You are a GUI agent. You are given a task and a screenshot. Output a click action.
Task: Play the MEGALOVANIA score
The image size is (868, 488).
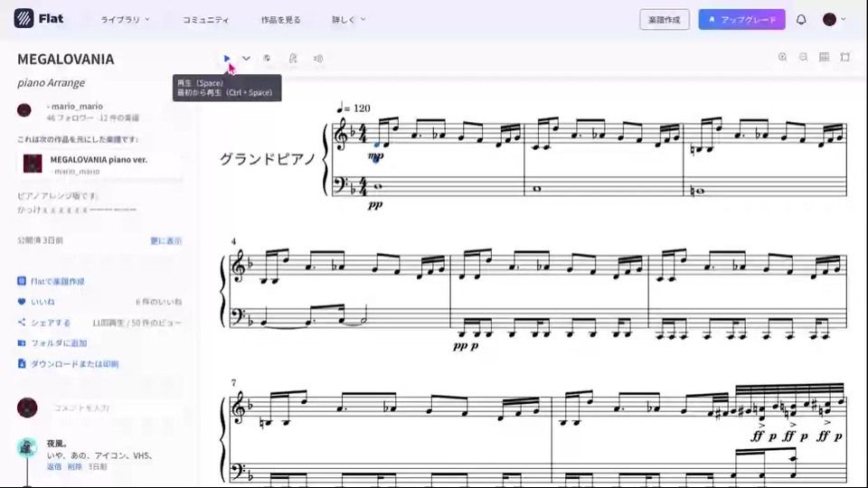(x=226, y=58)
